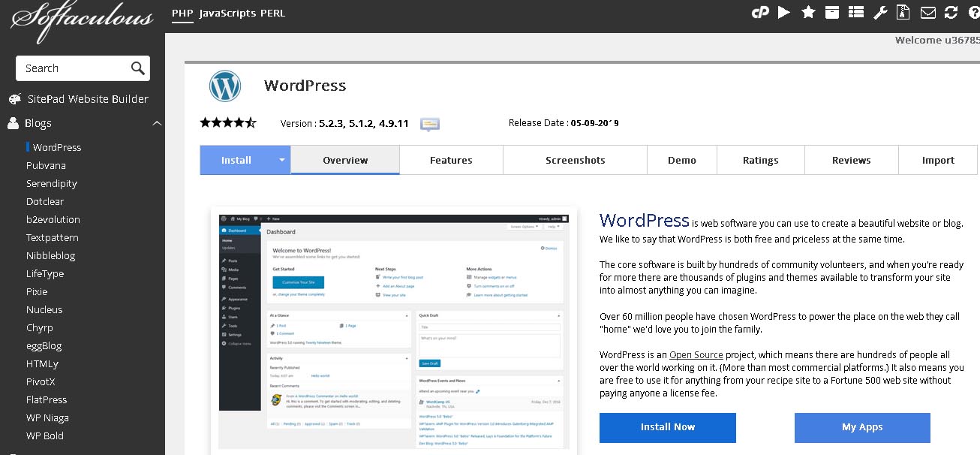
Task: Click the WordPress page title
Action: 305,86
